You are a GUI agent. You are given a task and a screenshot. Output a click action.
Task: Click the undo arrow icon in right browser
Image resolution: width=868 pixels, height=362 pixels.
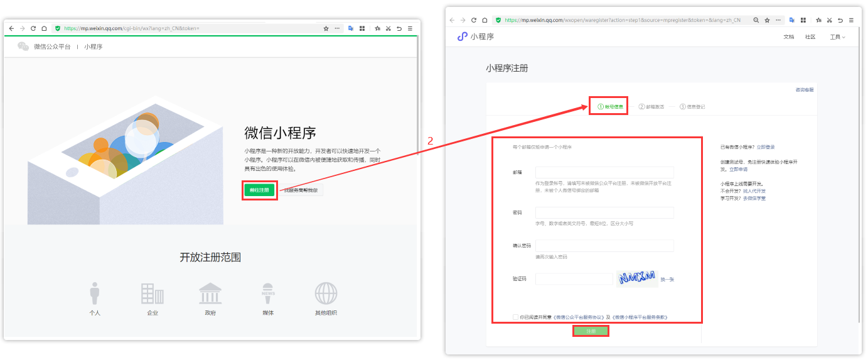(x=840, y=20)
